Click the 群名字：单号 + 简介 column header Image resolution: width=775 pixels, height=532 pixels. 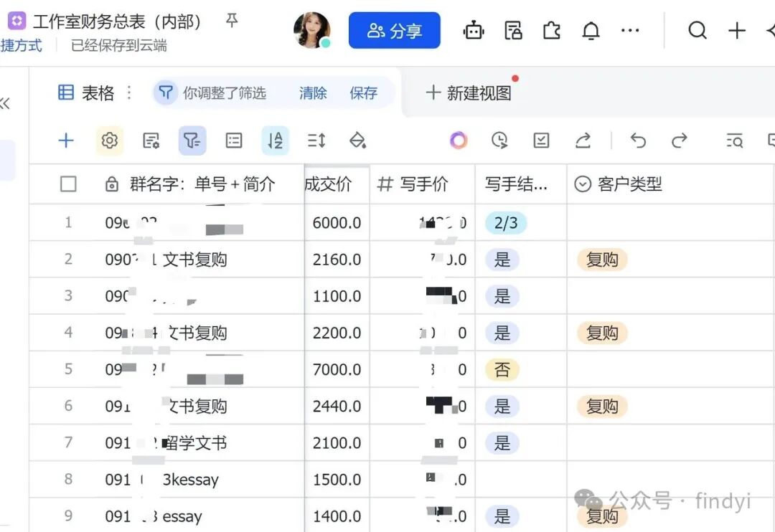click(202, 184)
